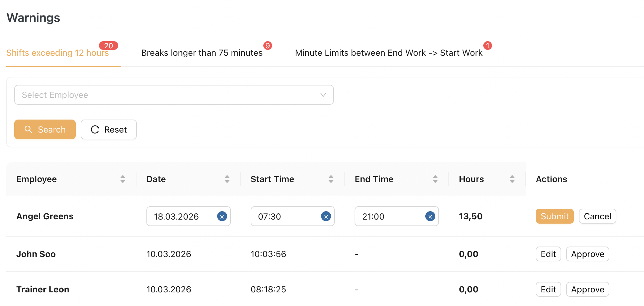Edit John Soo's shift entry
This screenshot has height=306, width=644.
coord(548,254)
